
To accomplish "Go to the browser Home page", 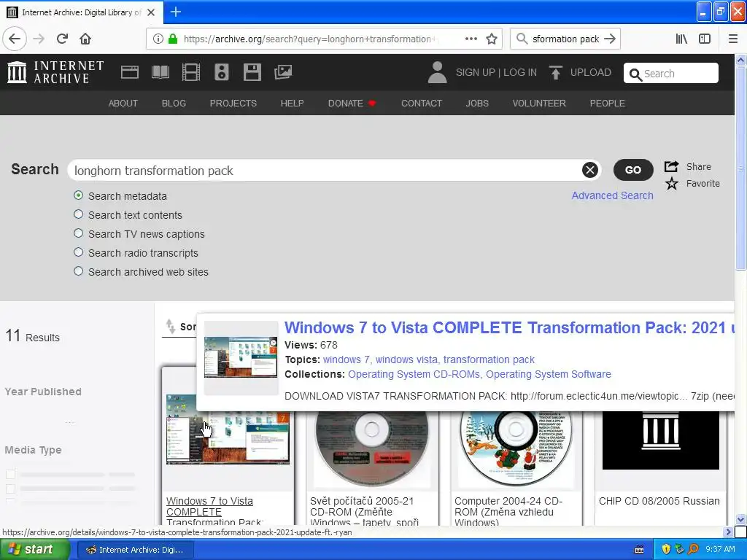I will [85, 39].
